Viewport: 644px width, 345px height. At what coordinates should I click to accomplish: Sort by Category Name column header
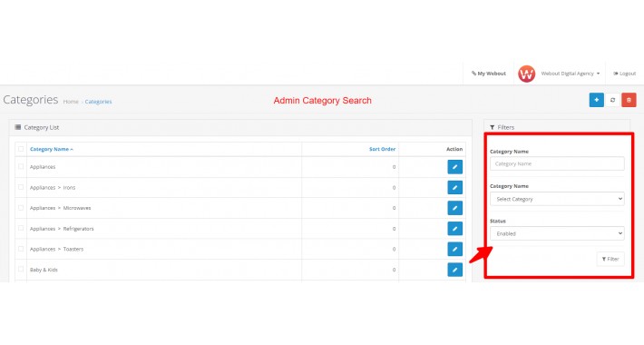[x=52, y=149]
